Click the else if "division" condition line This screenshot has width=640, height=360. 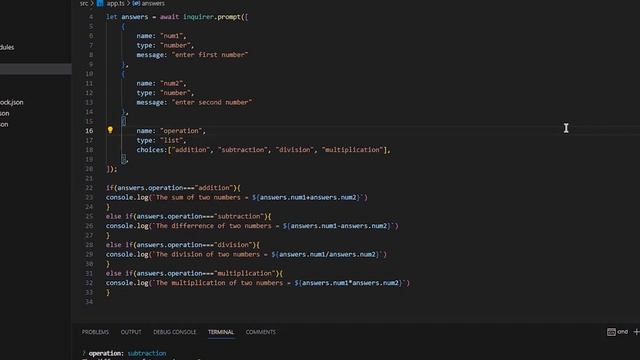(183, 245)
